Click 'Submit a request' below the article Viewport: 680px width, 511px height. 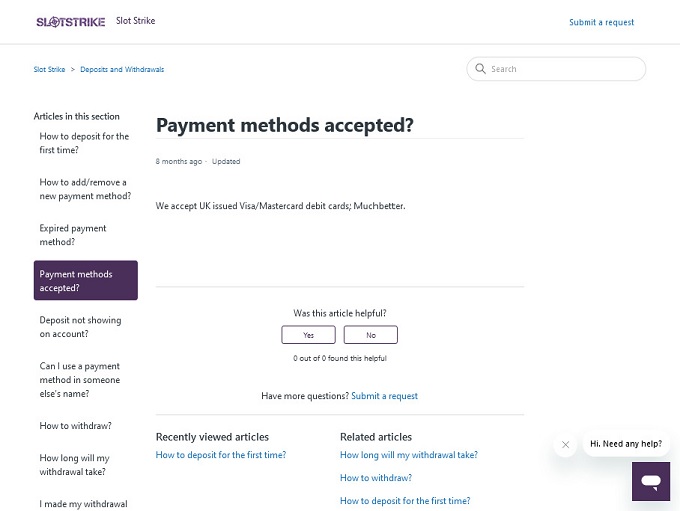tap(384, 396)
